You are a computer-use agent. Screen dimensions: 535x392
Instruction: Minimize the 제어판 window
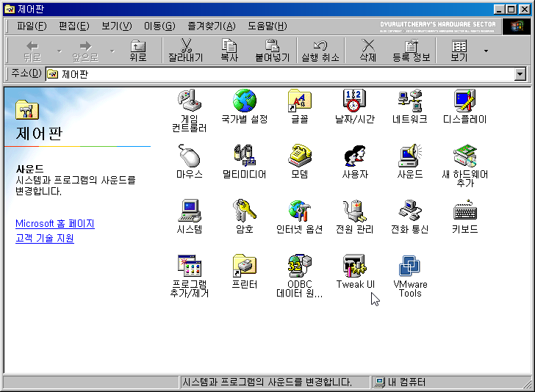pyautogui.click(x=499, y=10)
